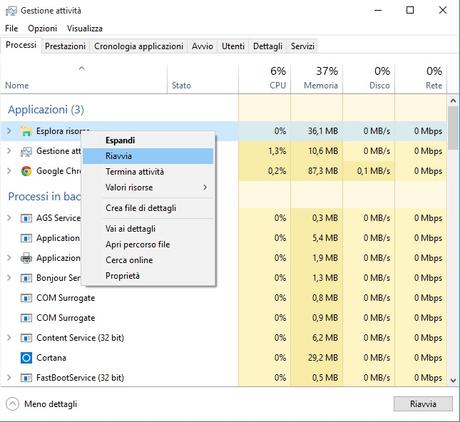460x422 pixels.
Task: Click the scrollbar up arrow
Action: tap(453, 100)
